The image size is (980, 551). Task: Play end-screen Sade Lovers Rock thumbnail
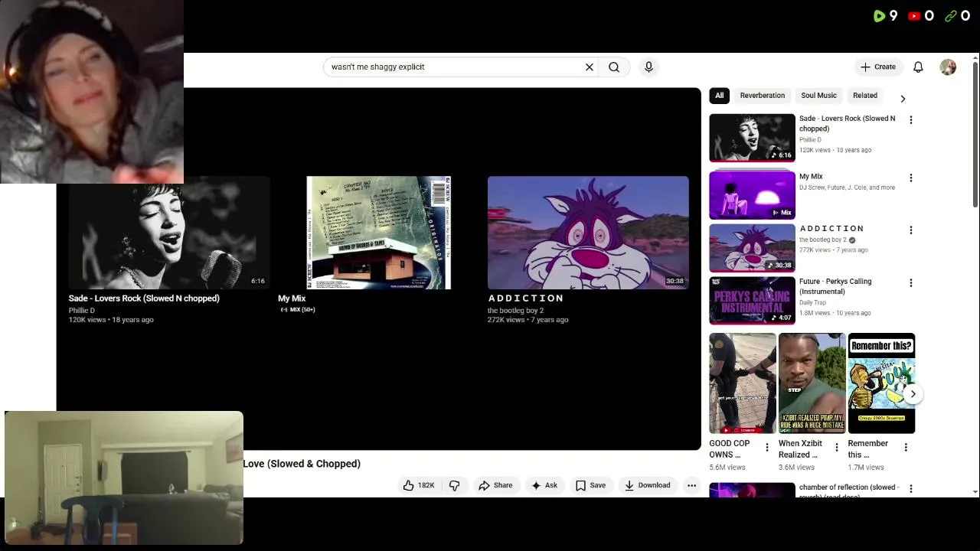tap(169, 233)
